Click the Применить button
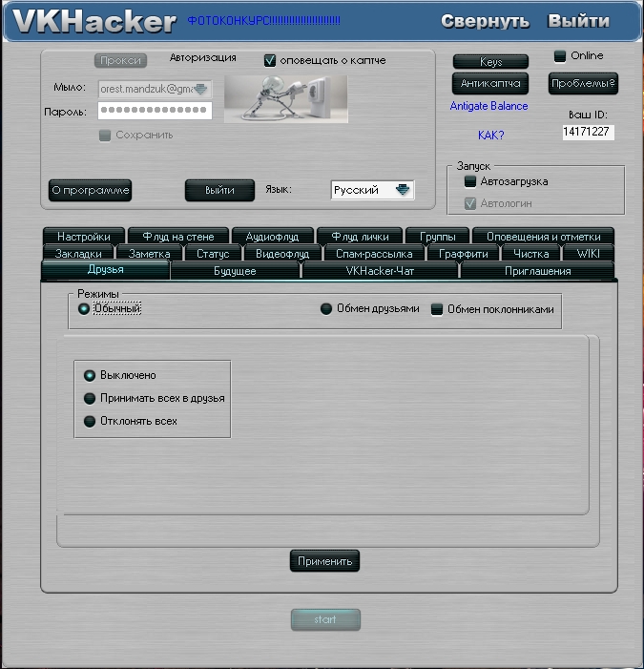Viewport: 644px width, 669px height. pyautogui.click(x=325, y=560)
